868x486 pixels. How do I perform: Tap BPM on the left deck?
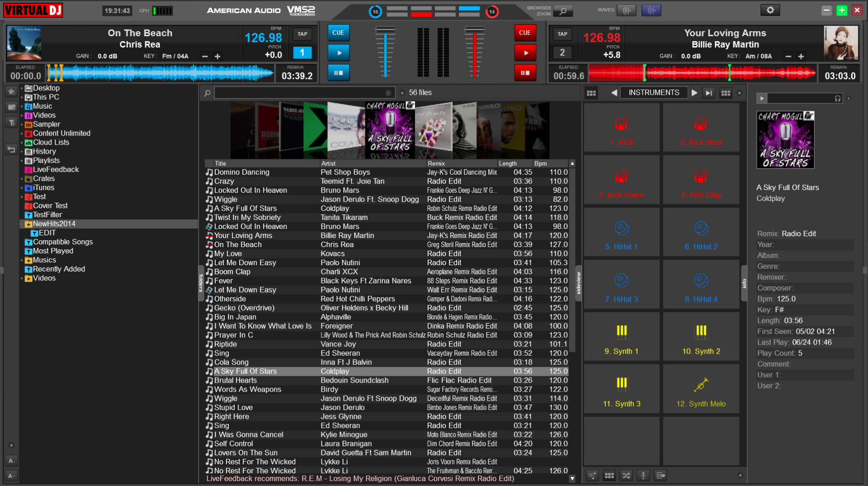click(x=302, y=34)
